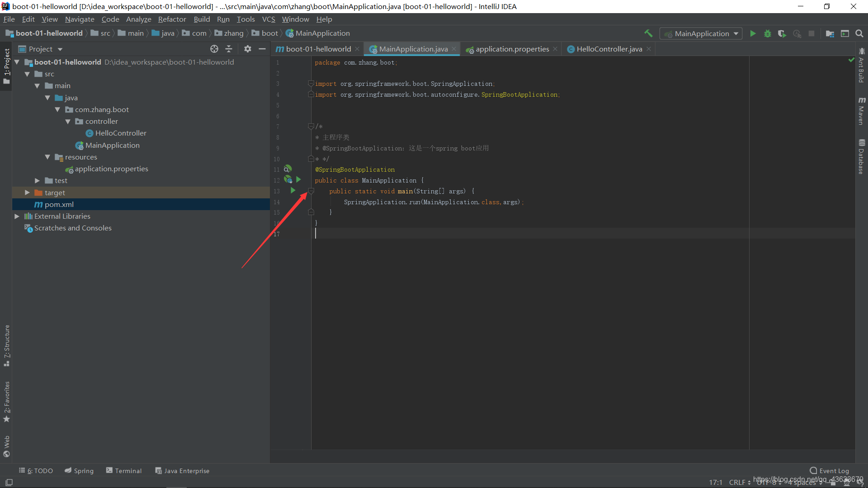The height and width of the screenshot is (488, 868).
Task: Run MainApplication with the green play button
Action: pos(753,33)
